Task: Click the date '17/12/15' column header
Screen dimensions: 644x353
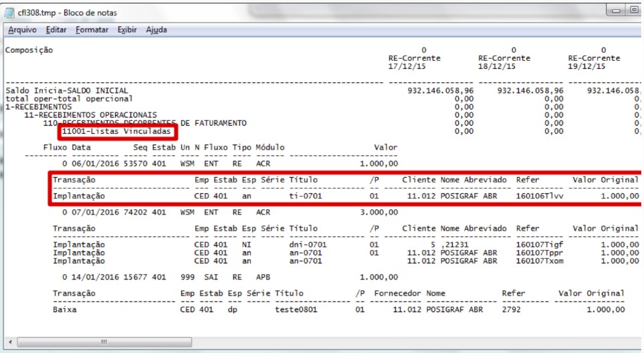Action: coord(407,66)
